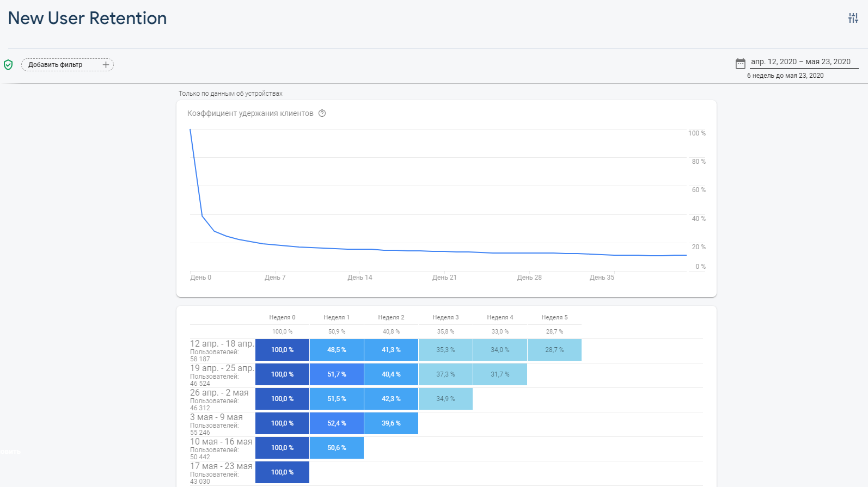Select the '17 мая - 23 мая' cohort row label
The width and height of the screenshot is (868, 487).
click(221, 466)
